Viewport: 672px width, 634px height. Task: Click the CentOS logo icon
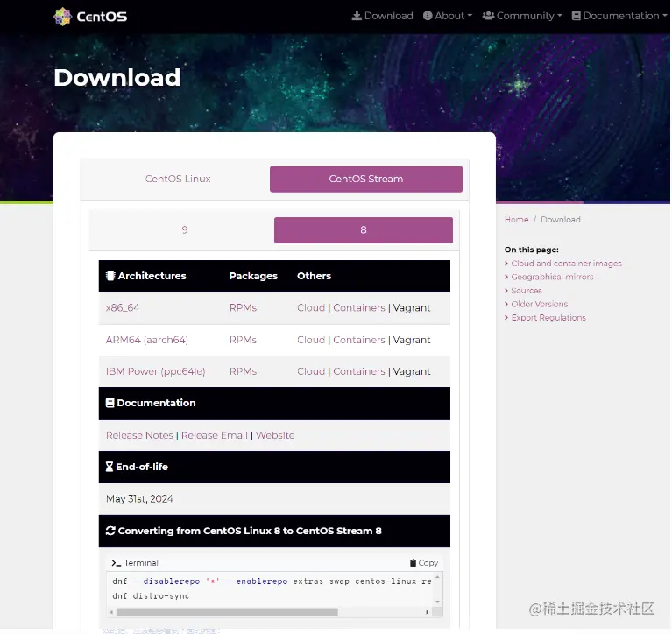click(x=62, y=17)
